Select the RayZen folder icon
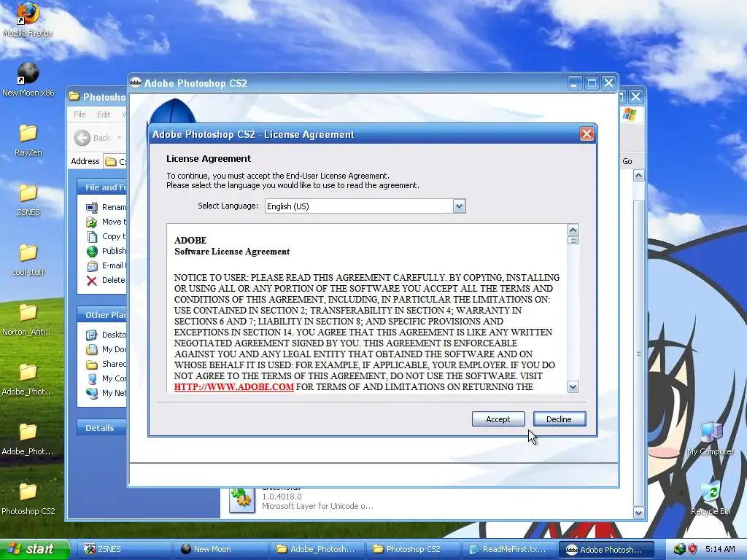The height and width of the screenshot is (560, 747). 28,140
